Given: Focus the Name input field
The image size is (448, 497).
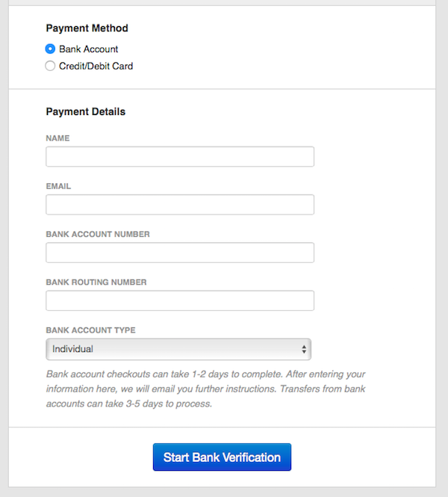Looking at the screenshot, I should (x=179, y=157).
